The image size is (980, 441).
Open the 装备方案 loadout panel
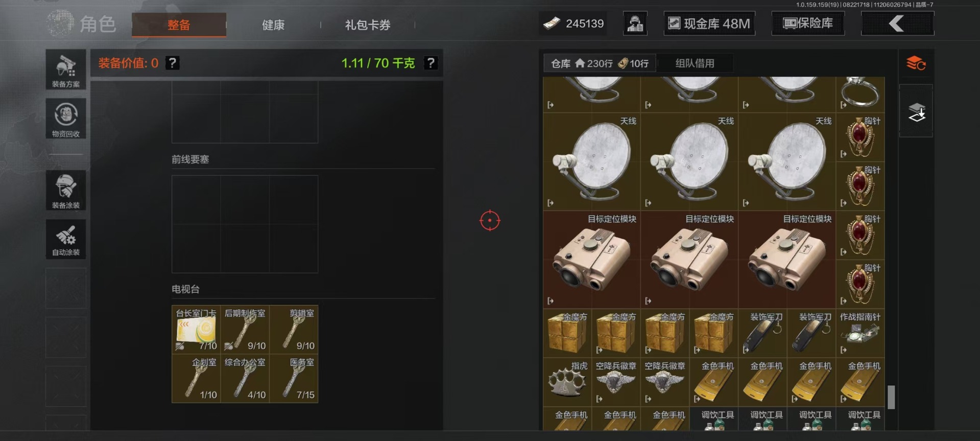click(x=66, y=69)
